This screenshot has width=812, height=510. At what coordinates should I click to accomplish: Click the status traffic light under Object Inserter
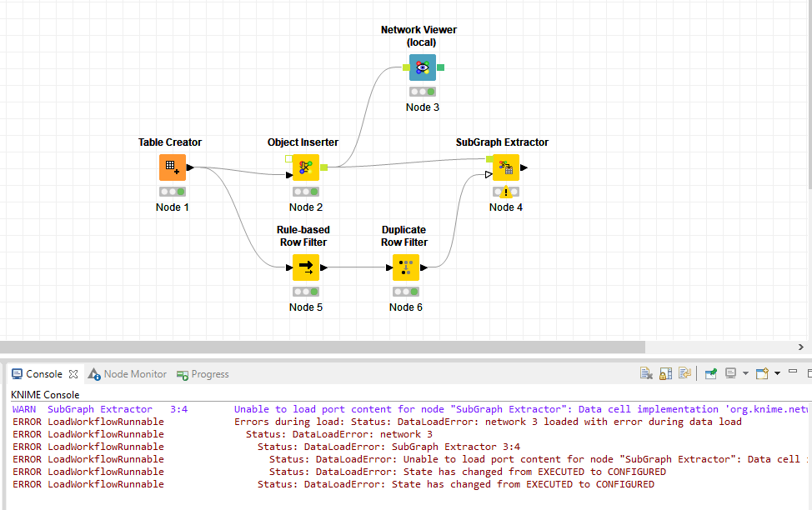[x=305, y=192]
